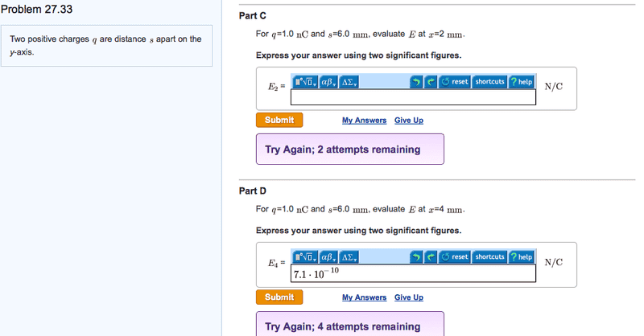Select the 'Part C' heading
Viewport: 644px width, 336px height.
point(253,15)
